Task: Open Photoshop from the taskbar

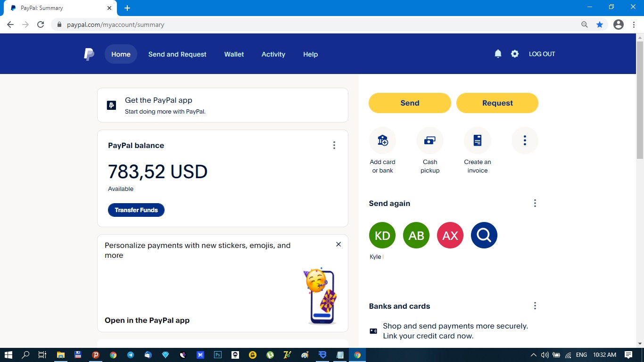Action: click(218, 355)
